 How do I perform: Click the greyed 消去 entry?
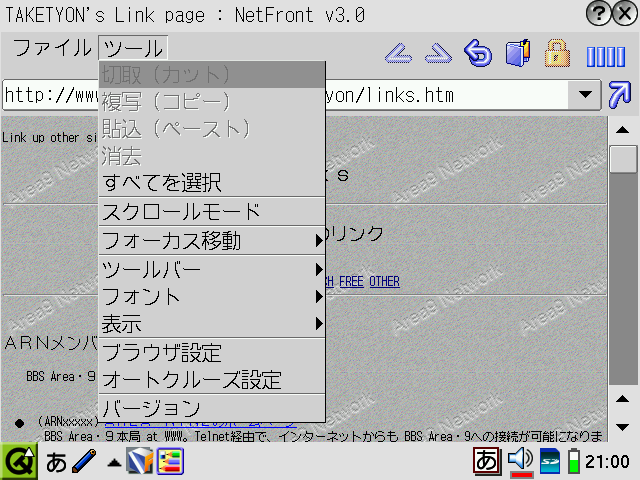pos(212,156)
